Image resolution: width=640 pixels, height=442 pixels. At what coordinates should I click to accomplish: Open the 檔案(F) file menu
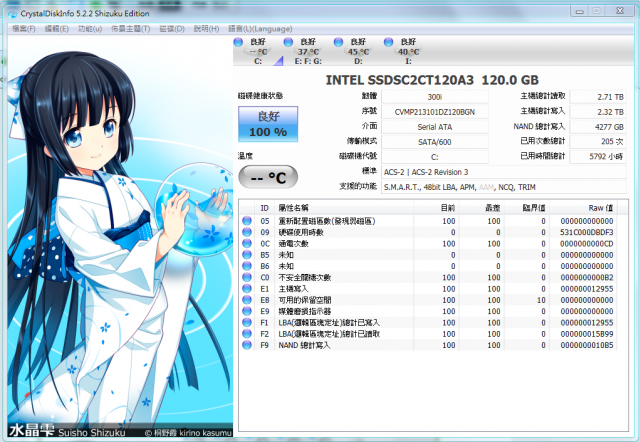[24, 29]
